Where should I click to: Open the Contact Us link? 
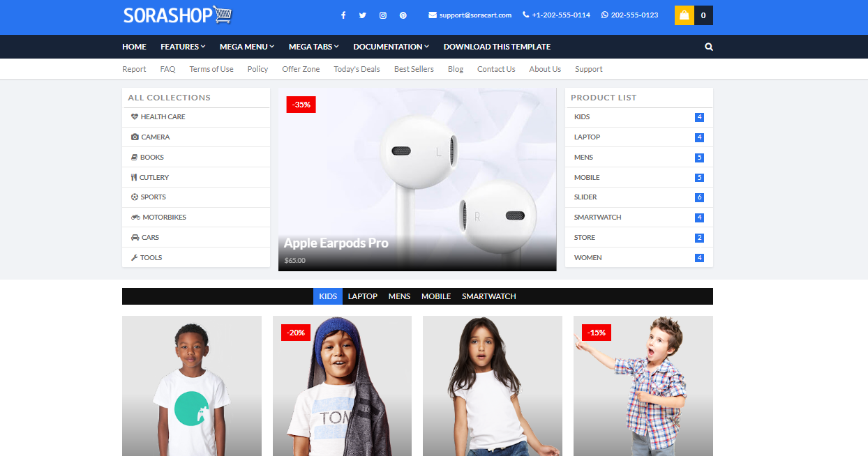(x=496, y=69)
